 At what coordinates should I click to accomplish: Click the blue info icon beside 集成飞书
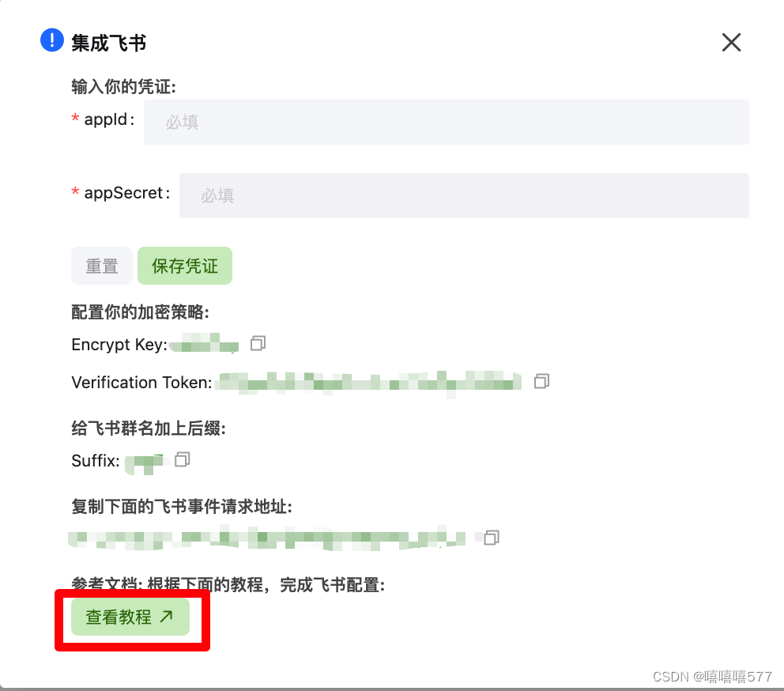coord(52,40)
